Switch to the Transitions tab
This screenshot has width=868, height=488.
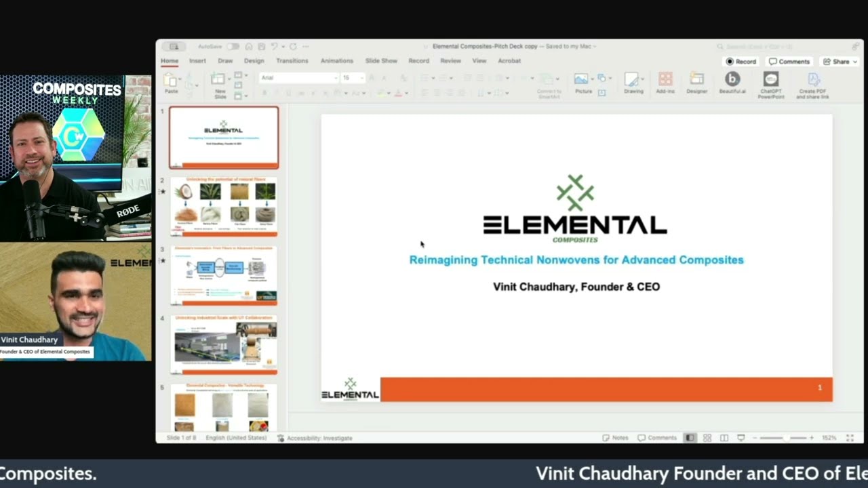292,61
